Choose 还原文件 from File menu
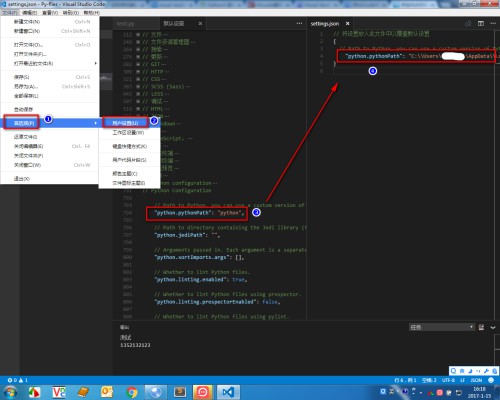Viewport: 500px width, 400px height. tap(50, 137)
